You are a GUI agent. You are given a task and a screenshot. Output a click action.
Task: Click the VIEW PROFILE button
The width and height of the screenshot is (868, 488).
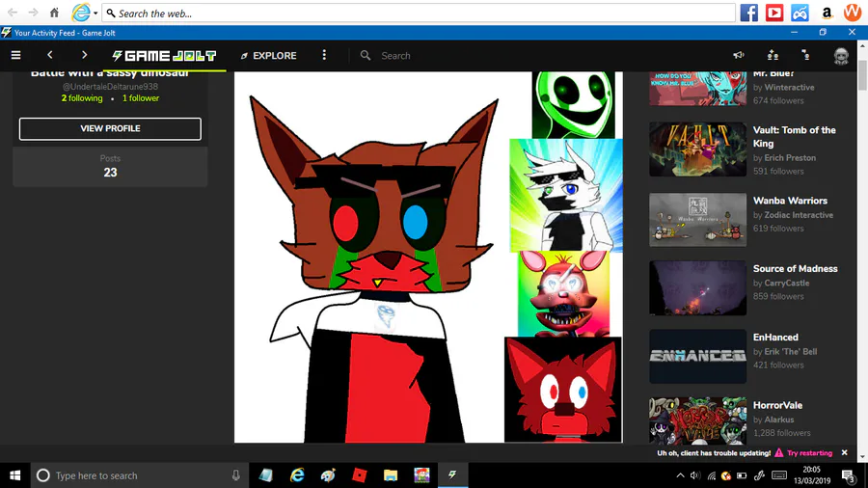(x=110, y=128)
